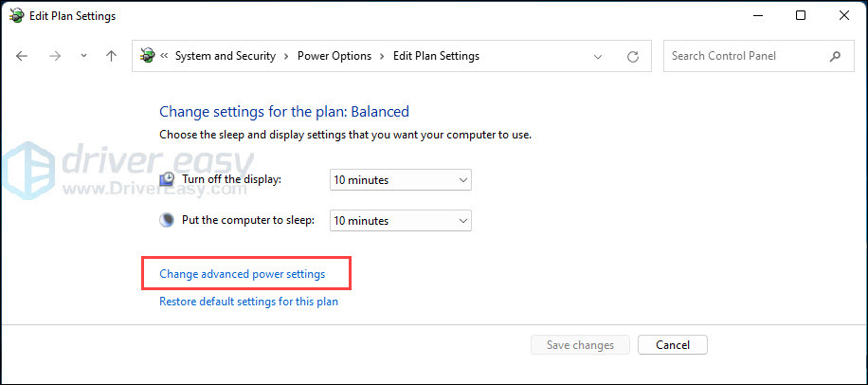Click the search magnifier icon
This screenshot has height=385, width=868.
point(835,56)
